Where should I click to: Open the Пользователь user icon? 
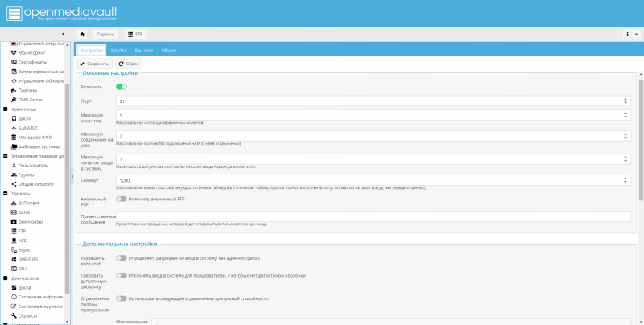click(14, 166)
